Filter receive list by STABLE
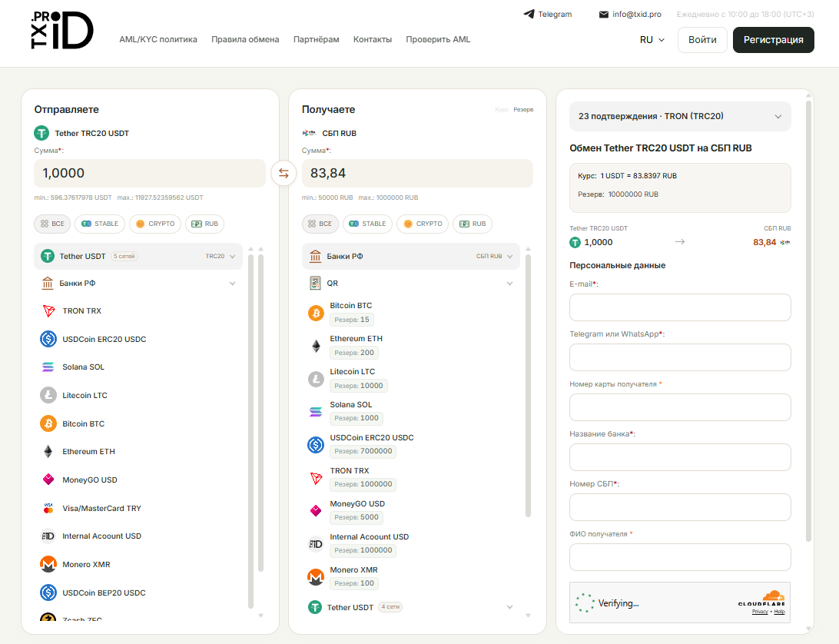The image size is (839, 644). pos(367,224)
